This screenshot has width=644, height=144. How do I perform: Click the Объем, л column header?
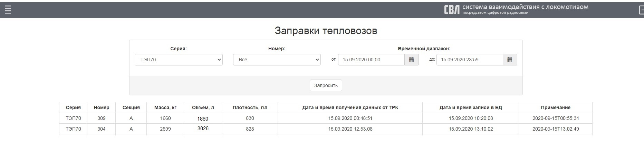coord(203,107)
